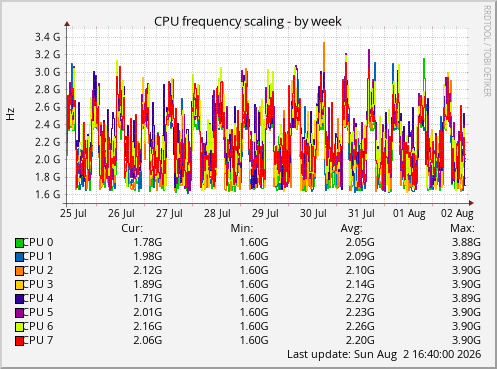497x369 pixels.
Task: Click the 'Last update' timestamp text
Action: click(x=384, y=354)
